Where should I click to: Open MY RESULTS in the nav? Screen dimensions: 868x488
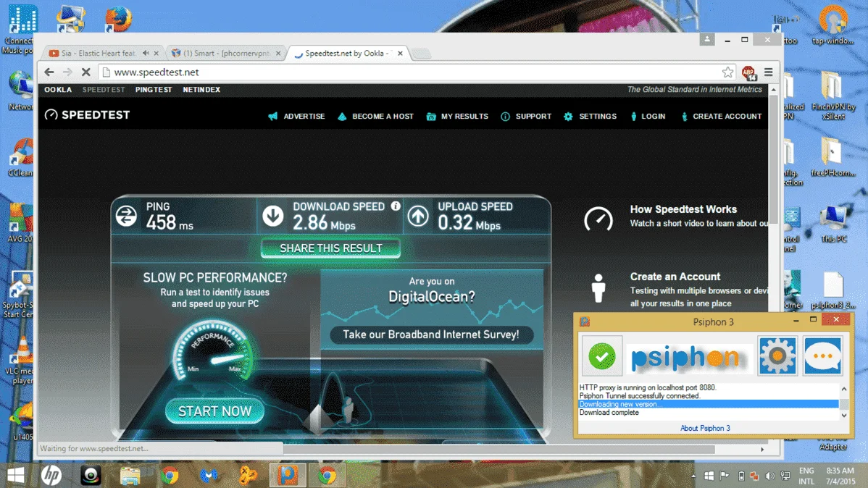[x=457, y=116]
